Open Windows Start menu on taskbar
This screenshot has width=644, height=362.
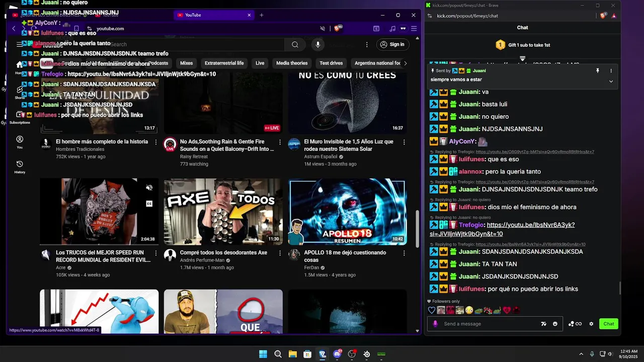click(263, 354)
